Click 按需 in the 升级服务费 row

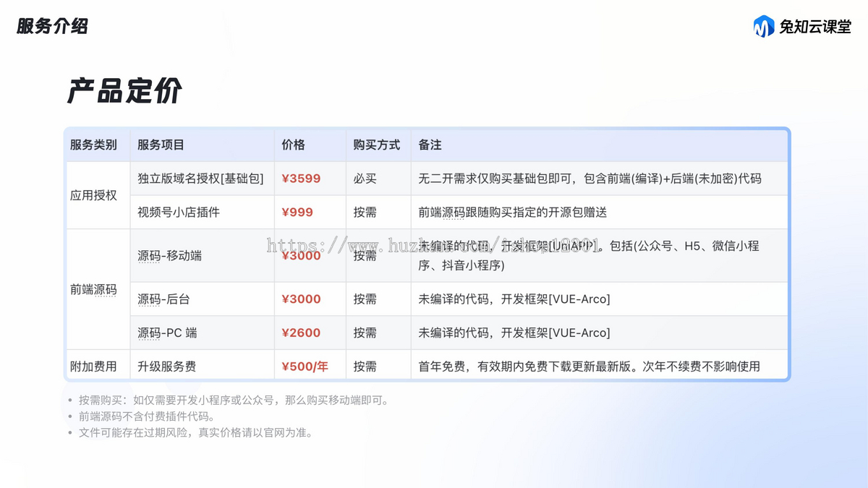[x=365, y=367]
